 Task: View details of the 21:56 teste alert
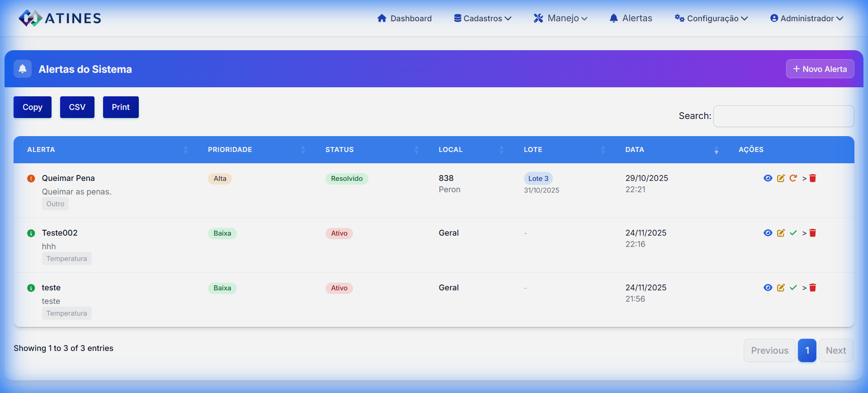coord(768,288)
